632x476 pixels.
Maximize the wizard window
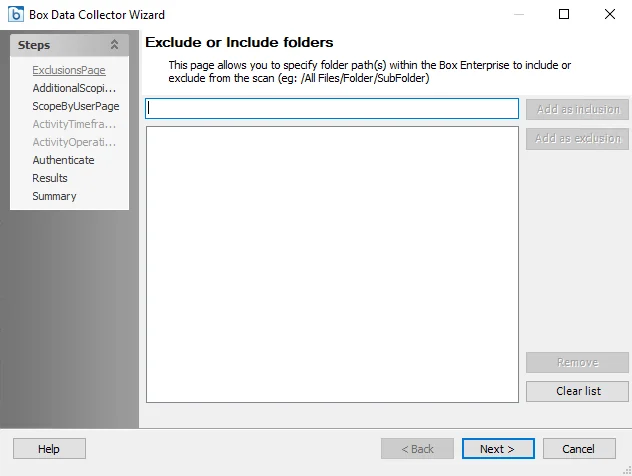[564, 15]
